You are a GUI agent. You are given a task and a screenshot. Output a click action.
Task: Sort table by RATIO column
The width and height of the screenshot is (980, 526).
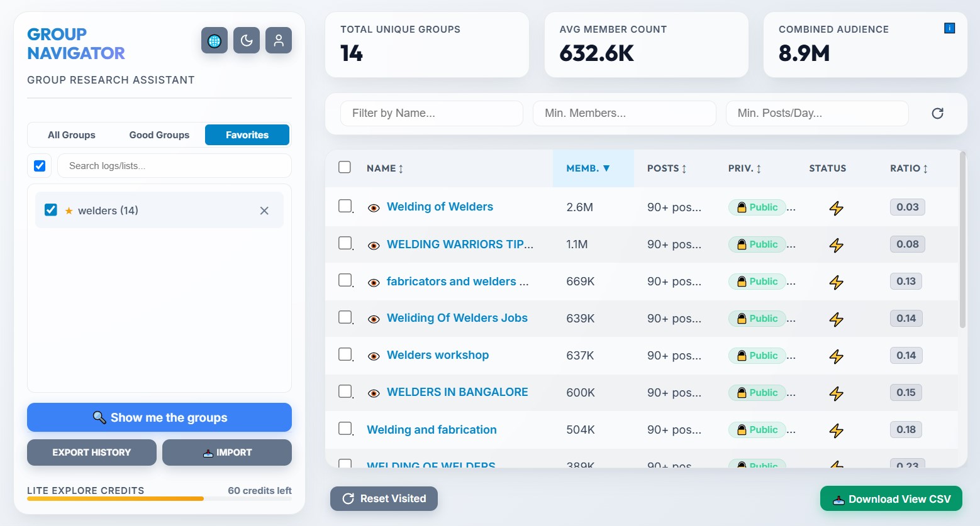click(x=909, y=168)
